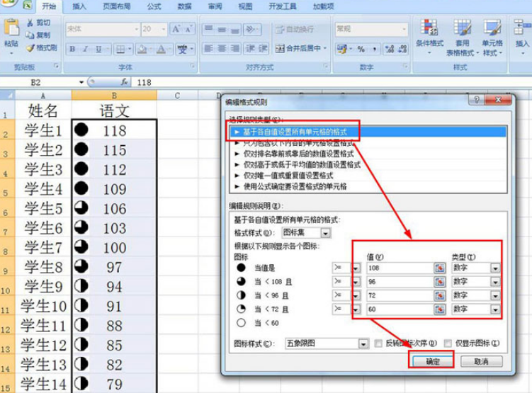Click the fill color bucket icon

(x=142, y=49)
